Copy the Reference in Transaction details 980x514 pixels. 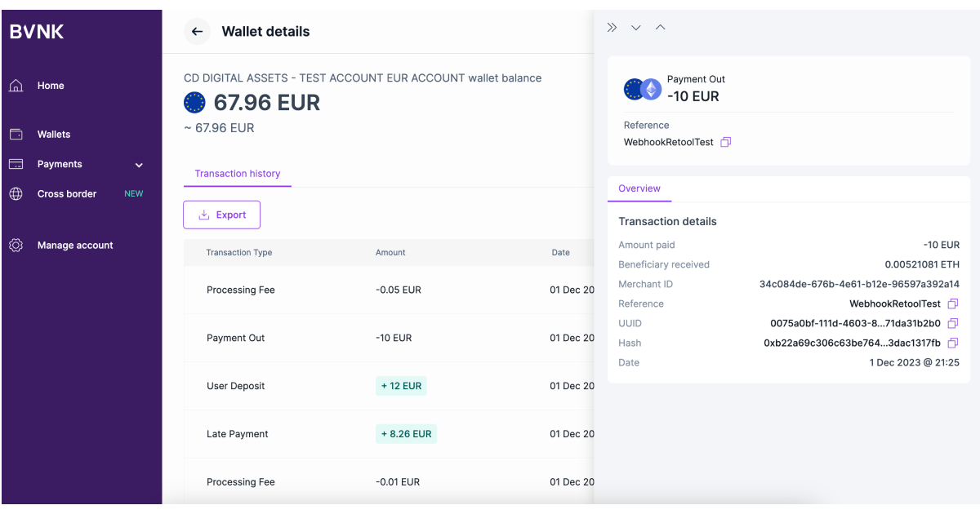[x=952, y=304]
